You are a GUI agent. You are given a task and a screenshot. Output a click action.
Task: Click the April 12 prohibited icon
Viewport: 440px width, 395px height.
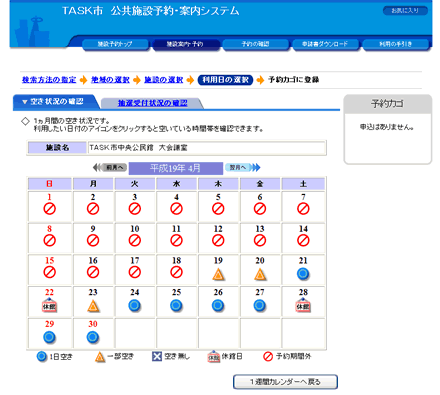[x=218, y=240]
